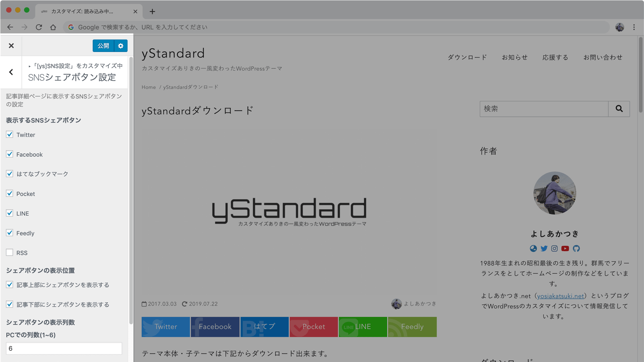The image size is (644, 362).
Task: Subscribe with Feedly button
Action: [x=412, y=327]
